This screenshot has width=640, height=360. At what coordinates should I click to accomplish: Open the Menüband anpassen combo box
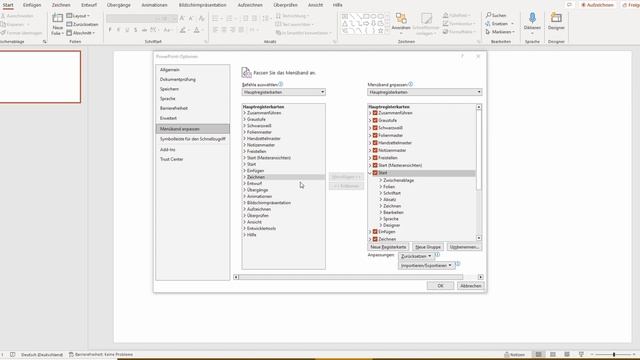pos(424,92)
